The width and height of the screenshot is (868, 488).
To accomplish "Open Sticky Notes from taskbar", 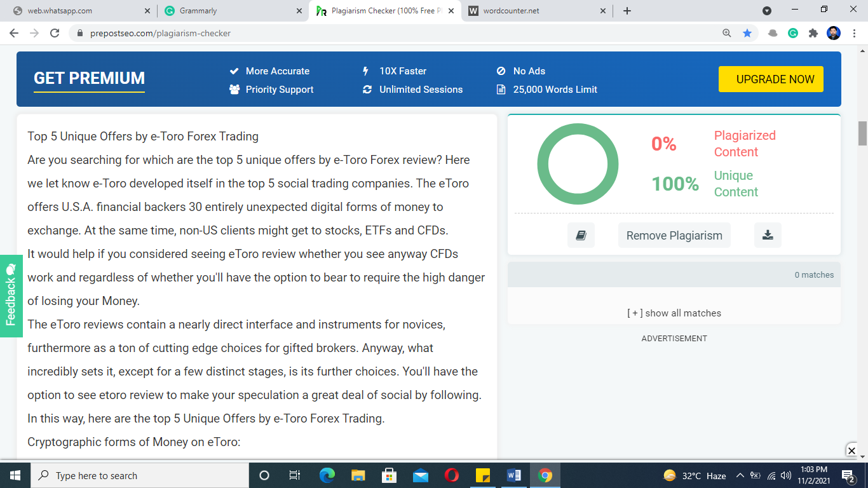I will [483, 475].
